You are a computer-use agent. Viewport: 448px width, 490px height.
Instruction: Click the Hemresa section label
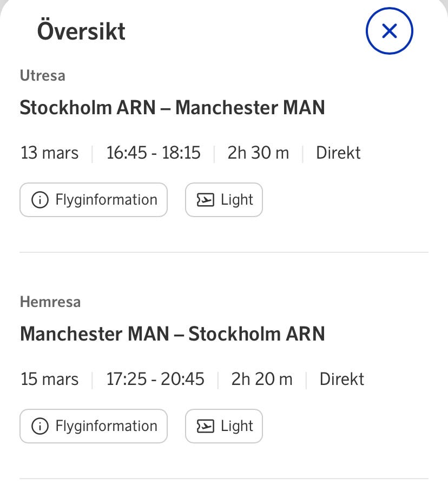[x=50, y=302]
